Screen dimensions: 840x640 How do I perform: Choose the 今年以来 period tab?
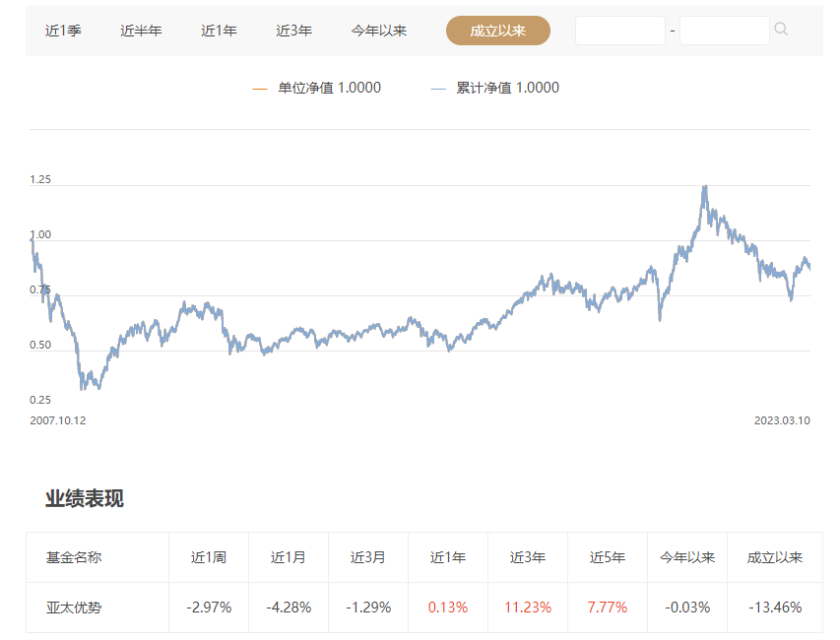[x=379, y=31]
